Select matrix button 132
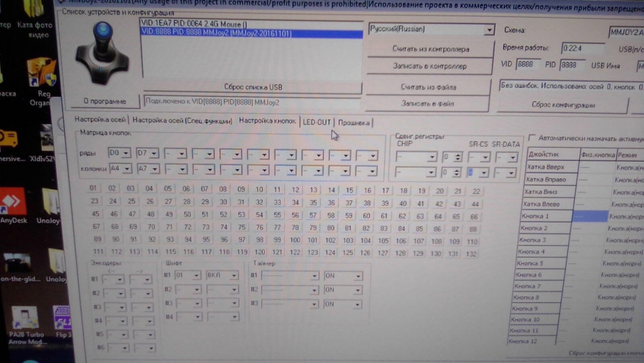This screenshot has height=363, width=644. [471, 254]
